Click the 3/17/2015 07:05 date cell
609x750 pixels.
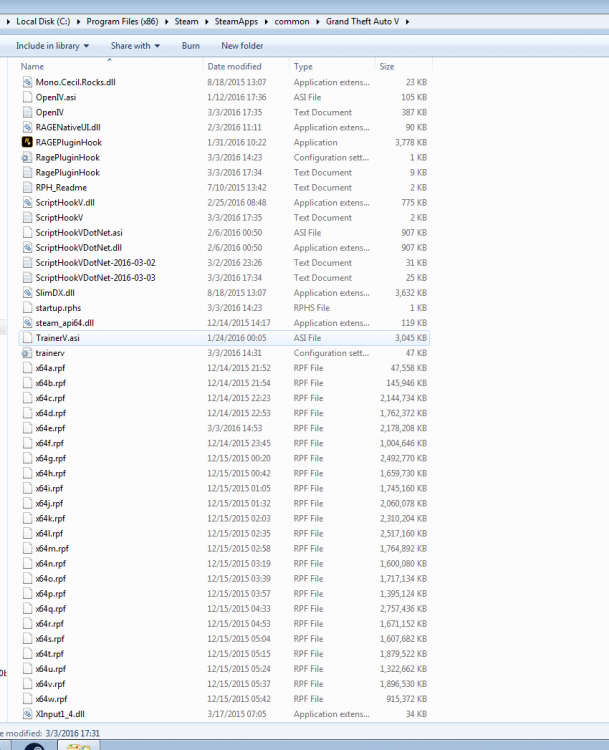tap(236, 714)
